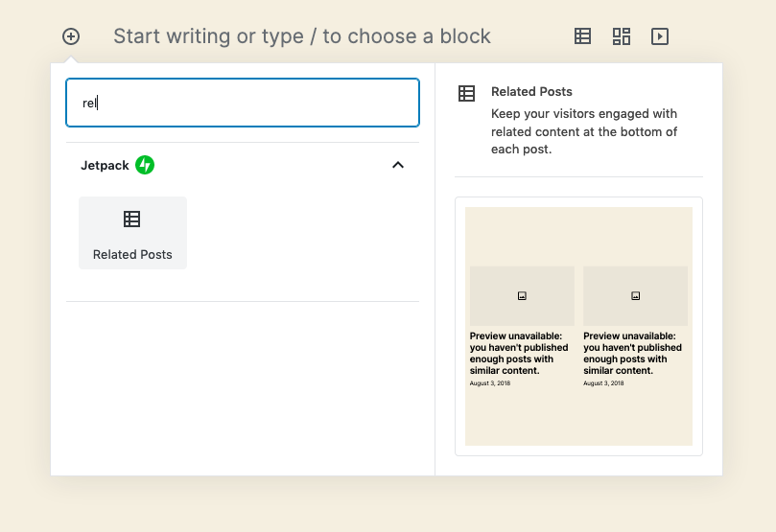Click left placeholder image icon in preview
Screen dimensions: 776x532
click(522, 296)
